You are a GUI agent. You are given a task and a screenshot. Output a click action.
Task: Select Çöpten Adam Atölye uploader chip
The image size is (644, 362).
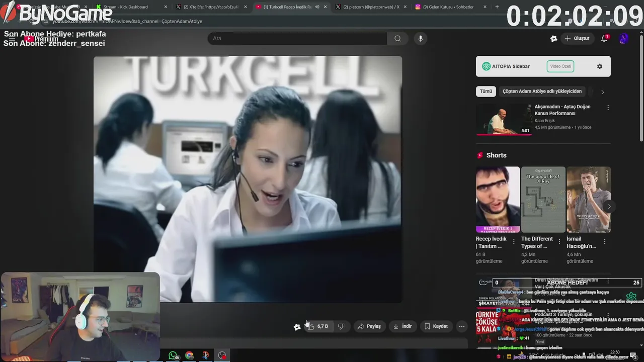click(x=542, y=92)
